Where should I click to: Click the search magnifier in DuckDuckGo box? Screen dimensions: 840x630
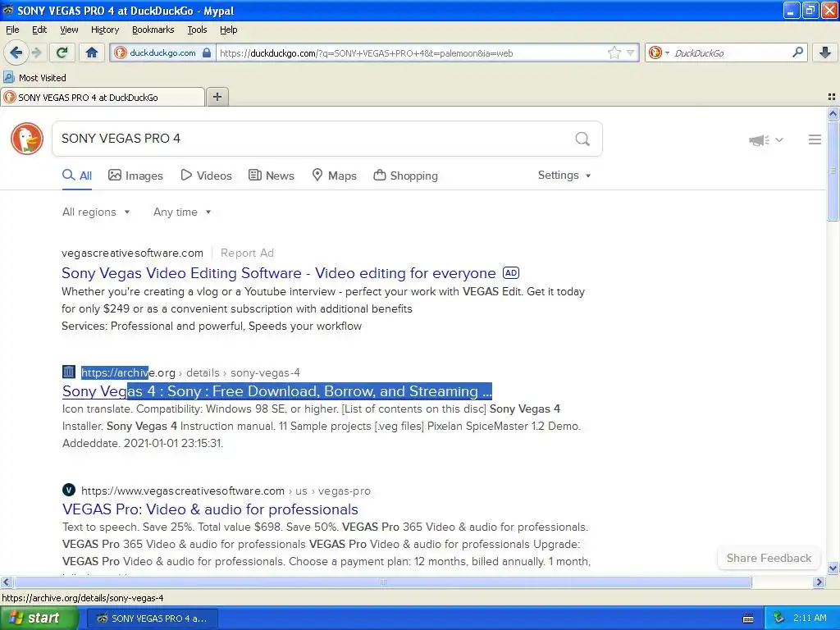(x=582, y=139)
